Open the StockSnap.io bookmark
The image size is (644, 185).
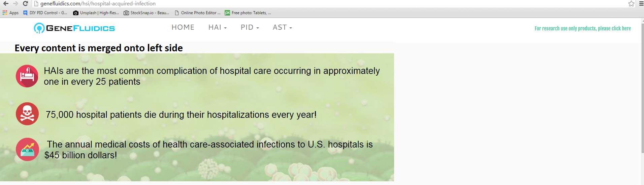(147, 13)
